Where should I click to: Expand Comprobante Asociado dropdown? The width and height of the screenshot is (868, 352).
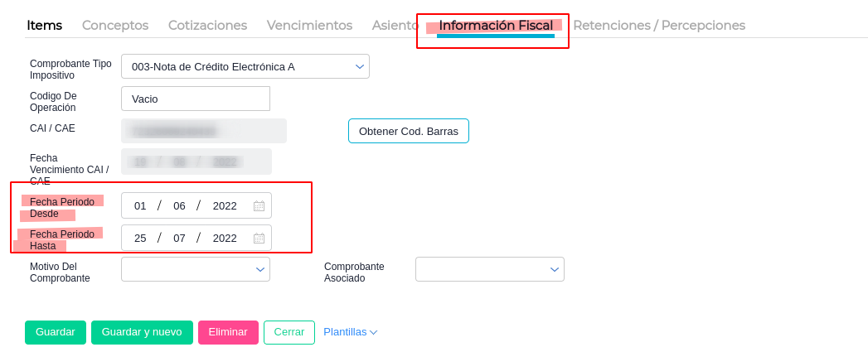coord(555,269)
